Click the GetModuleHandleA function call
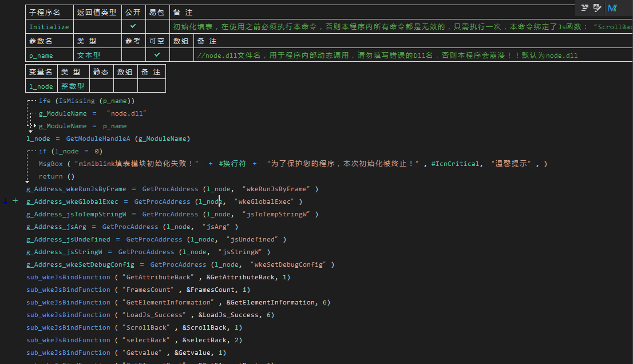This screenshot has width=633, height=364. pos(98,139)
